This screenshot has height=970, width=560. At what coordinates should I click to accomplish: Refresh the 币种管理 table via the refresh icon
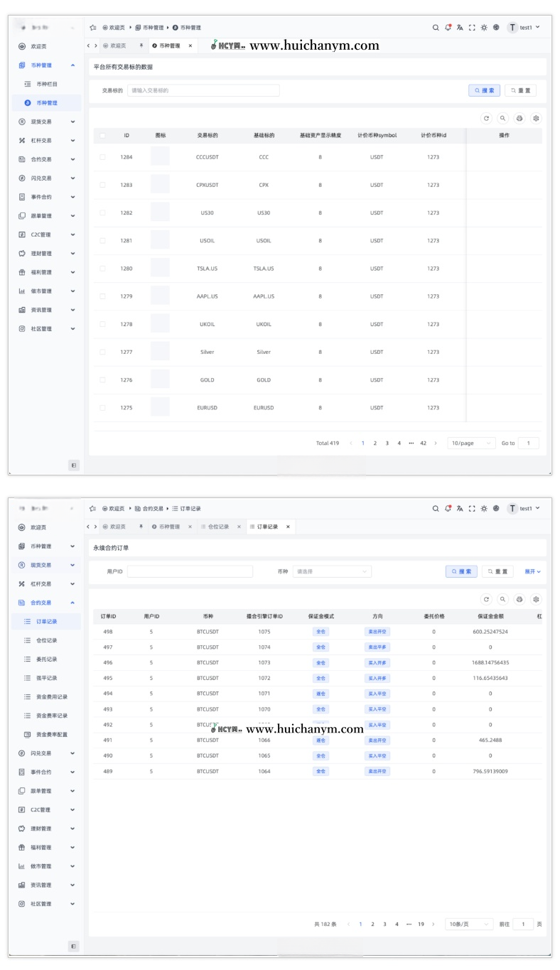(x=486, y=119)
